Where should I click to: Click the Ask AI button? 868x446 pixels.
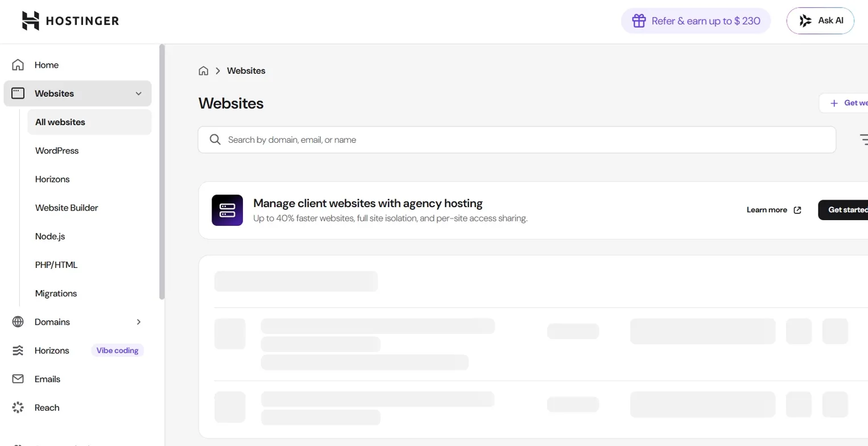click(x=820, y=20)
